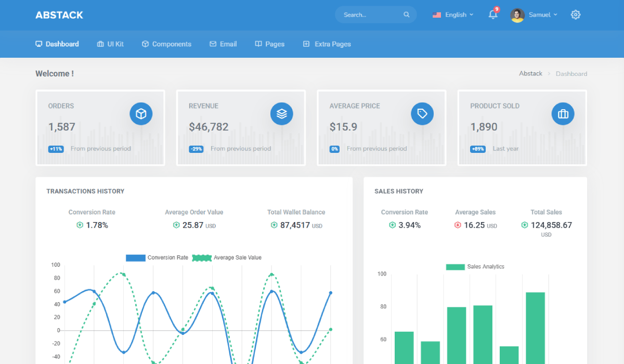Click the Welcome ! heading
Image resolution: width=624 pixels, height=364 pixels.
pyautogui.click(x=55, y=74)
